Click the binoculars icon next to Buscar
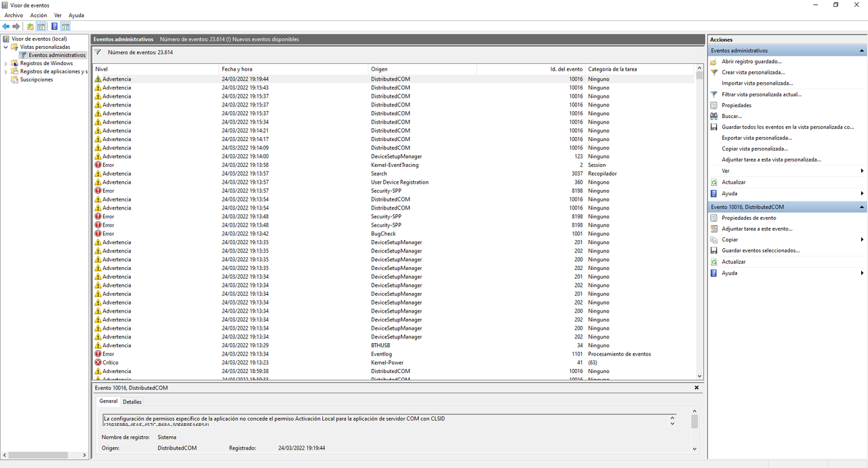The height and width of the screenshot is (468, 868). (x=714, y=116)
